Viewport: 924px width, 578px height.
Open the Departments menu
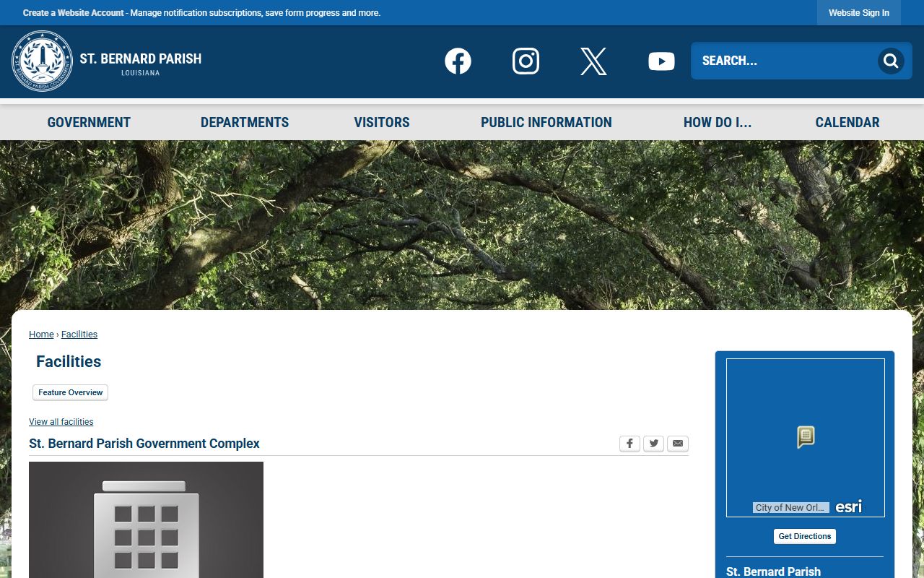pyautogui.click(x=245, y=123)
